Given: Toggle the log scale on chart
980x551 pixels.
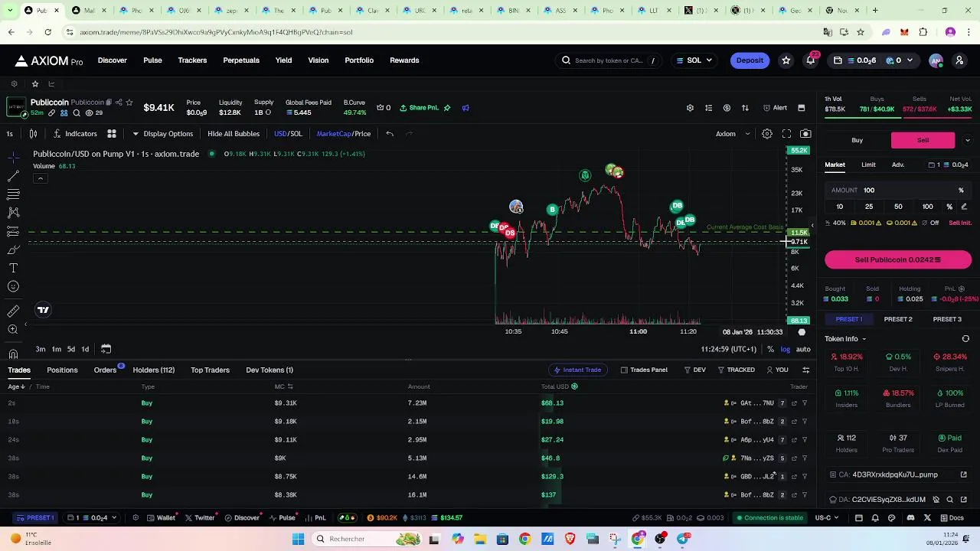Looking at the screenshot, I should (786, 349).
